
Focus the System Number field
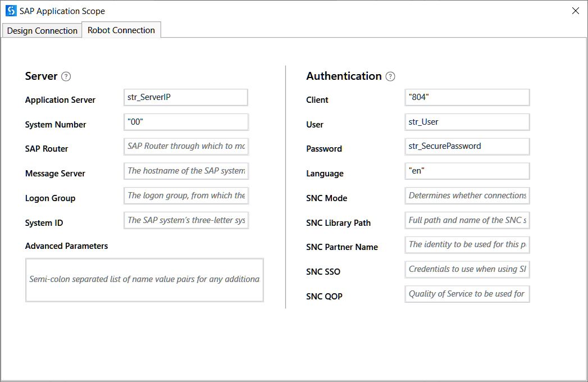pyautogui.click(x=186, y=122)
